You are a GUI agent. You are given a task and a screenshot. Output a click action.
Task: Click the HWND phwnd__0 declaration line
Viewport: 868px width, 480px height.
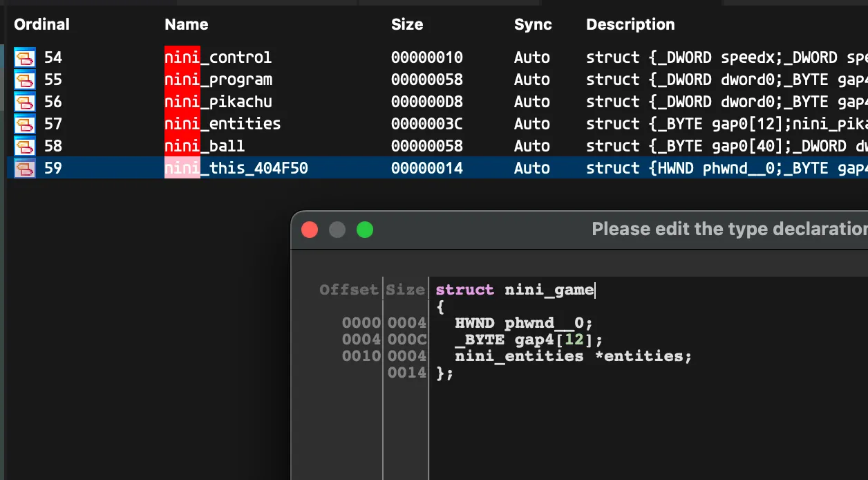(524, 323)
